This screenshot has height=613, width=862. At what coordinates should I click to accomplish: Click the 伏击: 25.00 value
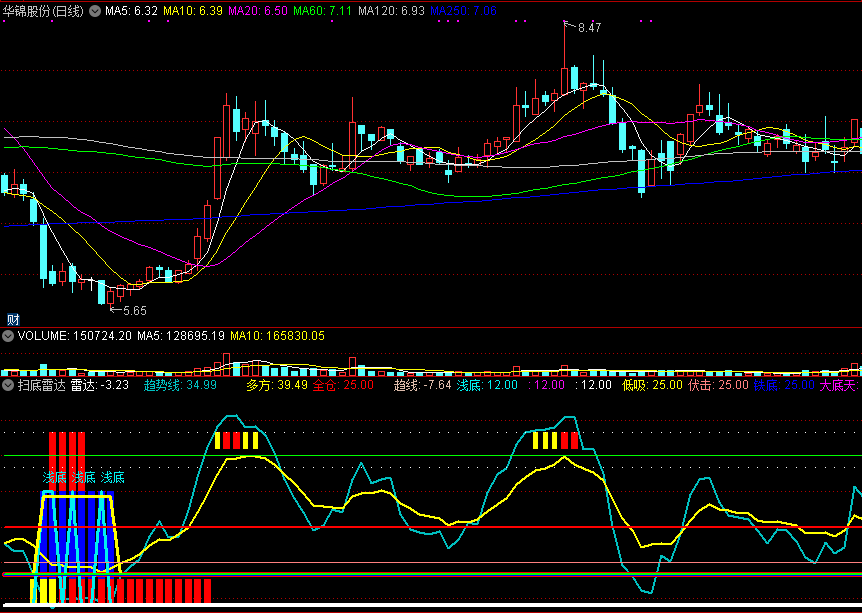(x=719, y=385)
